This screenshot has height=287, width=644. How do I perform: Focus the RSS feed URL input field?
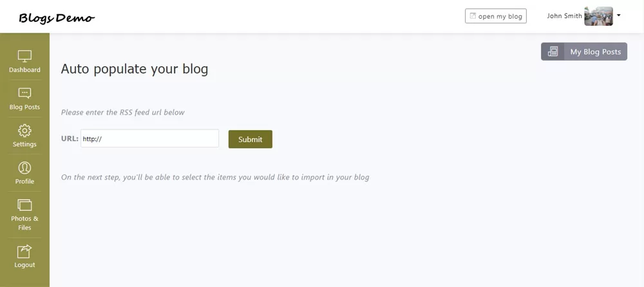[x=149, y=138]
